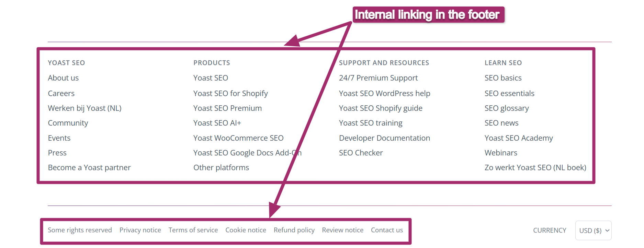Visit Yoast SEO Academy
Screen dimensions: 644x248
pyautogui.click(x=519, y=138)
